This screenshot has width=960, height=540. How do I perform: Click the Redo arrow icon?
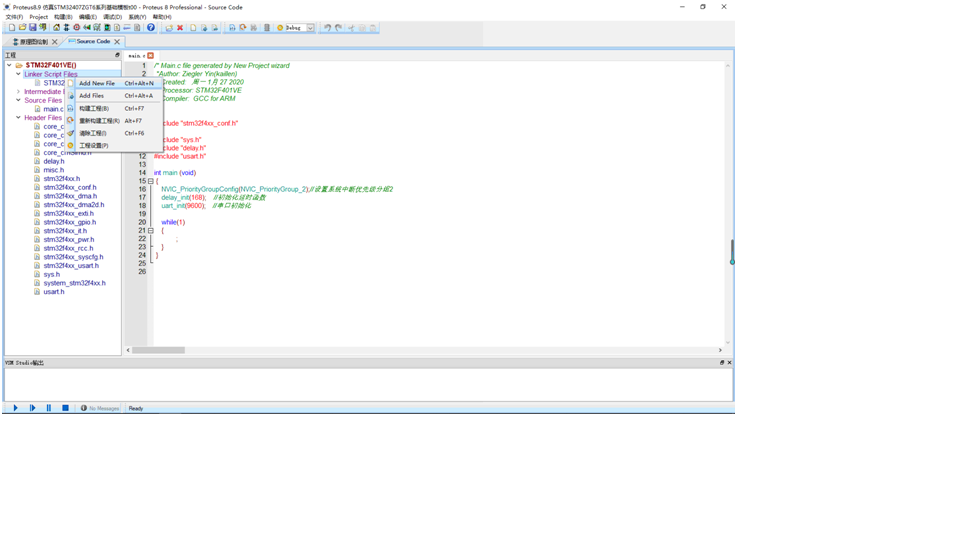point(339,28)
